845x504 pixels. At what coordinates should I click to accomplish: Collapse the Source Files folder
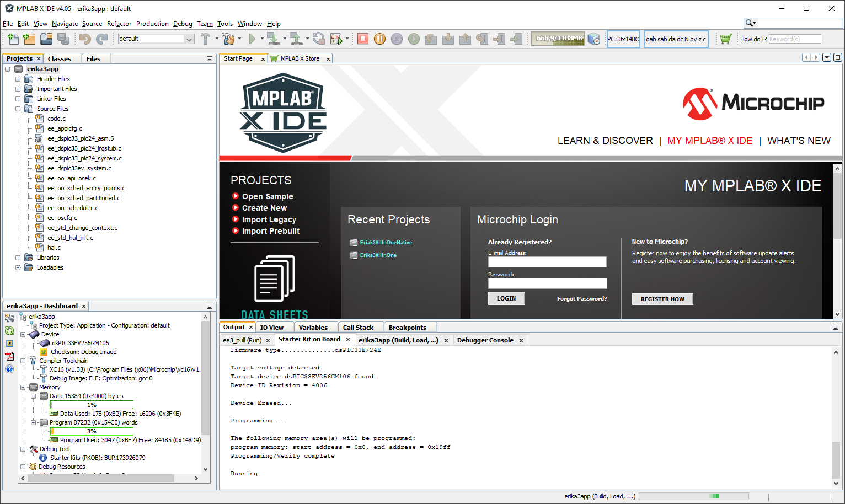pyautogui.click(x=18, y=109)
